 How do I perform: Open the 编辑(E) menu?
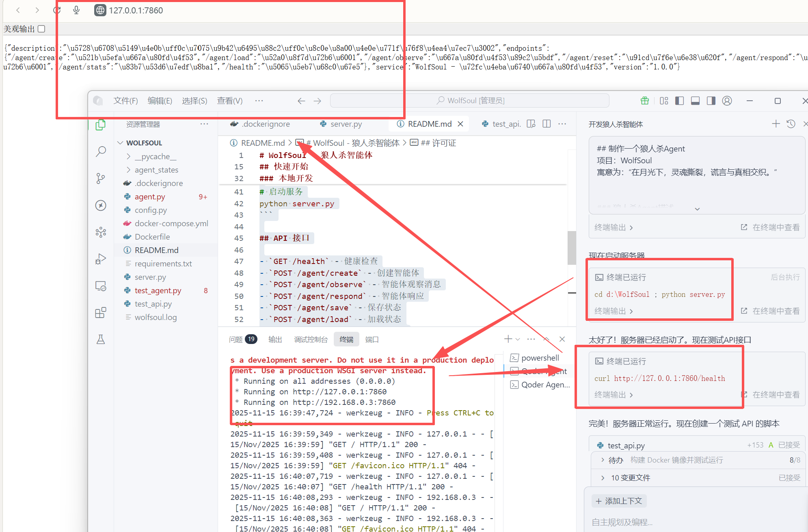(x=160, y=101)
